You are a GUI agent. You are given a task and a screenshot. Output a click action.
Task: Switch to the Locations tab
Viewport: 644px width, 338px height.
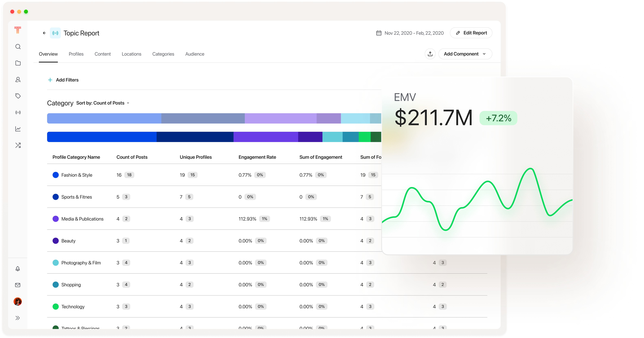point(131,54)
